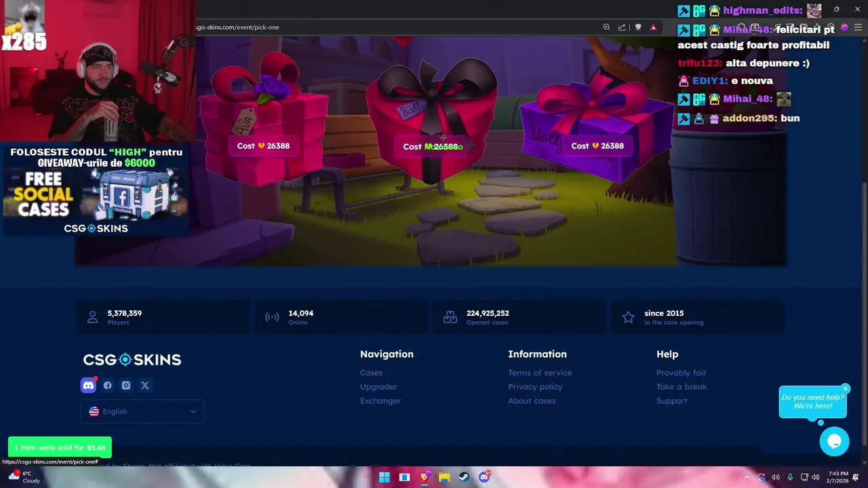The height and width of the screenshot is (488, 868).
Task: Click the 5,378,359 players count
Action: point(124,313)
